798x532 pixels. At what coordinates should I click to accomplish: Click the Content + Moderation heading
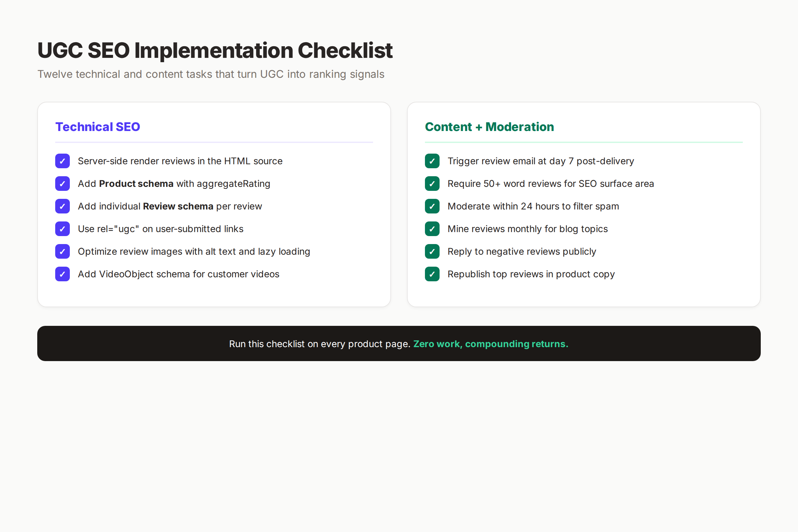coord(489,127)
